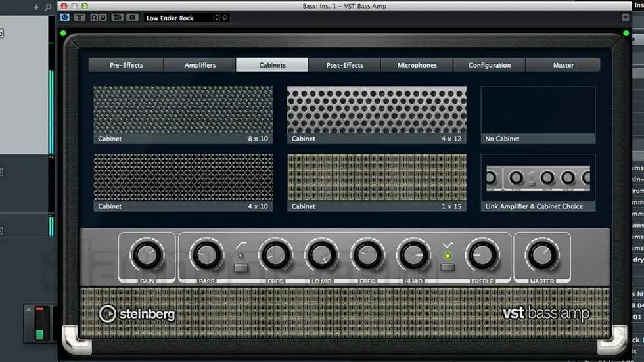Choose the 4 x 12 cabinet
Image resolution: width=644 pixels, height=362 pixels.
[x=377, y=114]
